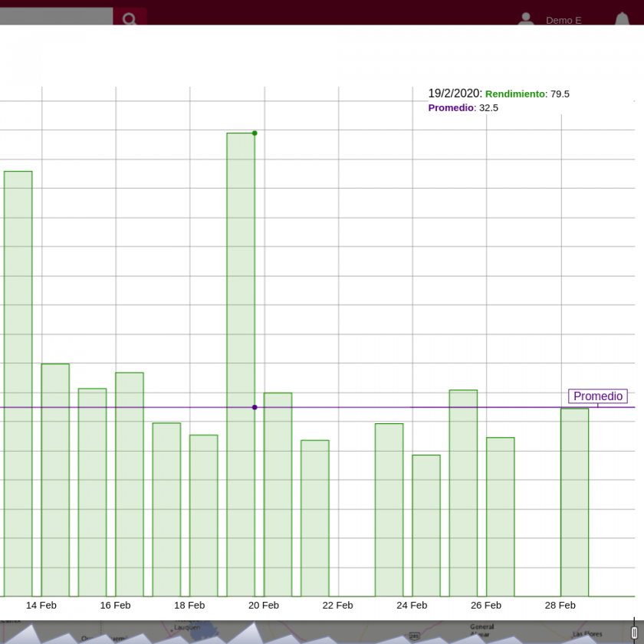
Task: Select the tallest bar for 19 Feb
Action: coord(241,364)
